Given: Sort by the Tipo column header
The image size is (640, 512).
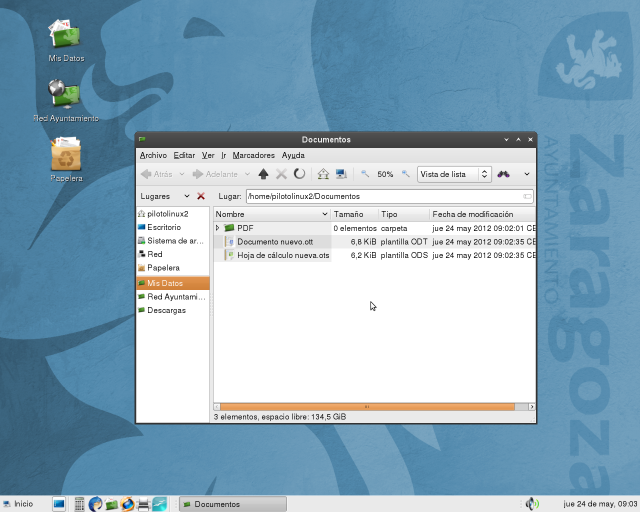Looking at the screenshot, I should (x=404, y=214).
